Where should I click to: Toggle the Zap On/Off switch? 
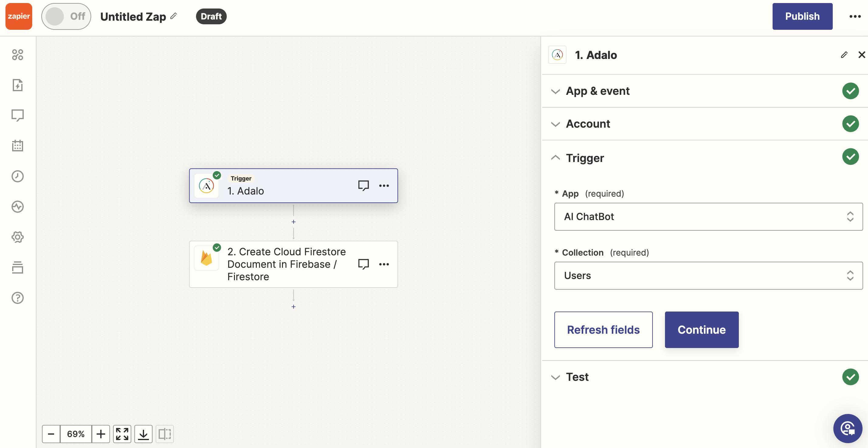[66, 16]
